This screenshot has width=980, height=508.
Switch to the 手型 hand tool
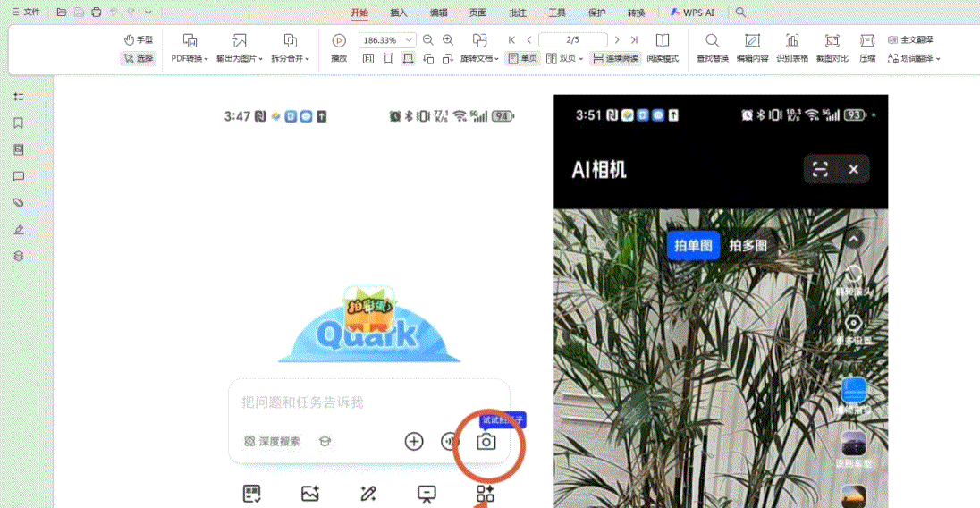(138, 40)
